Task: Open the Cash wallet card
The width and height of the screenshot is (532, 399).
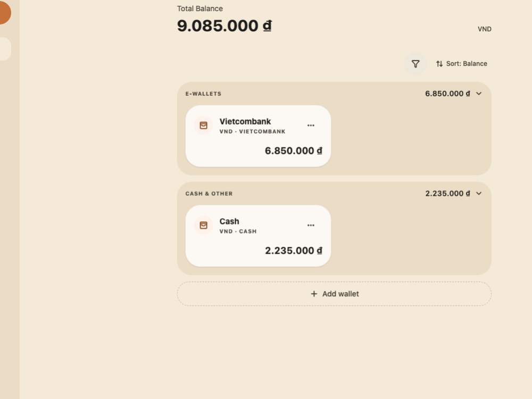Action: pyautogui.click(x=258, y=236)
